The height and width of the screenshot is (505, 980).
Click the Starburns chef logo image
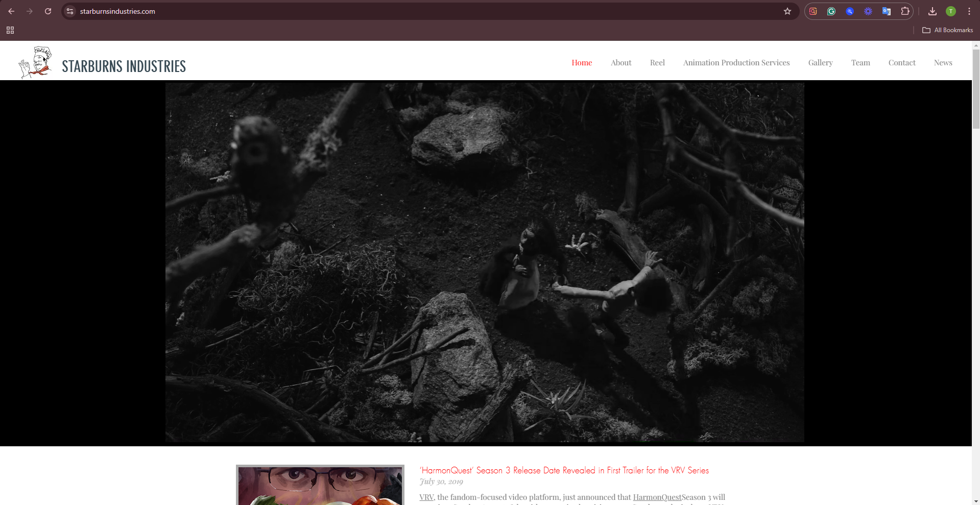pyautogui.click(x=35, y=62)
